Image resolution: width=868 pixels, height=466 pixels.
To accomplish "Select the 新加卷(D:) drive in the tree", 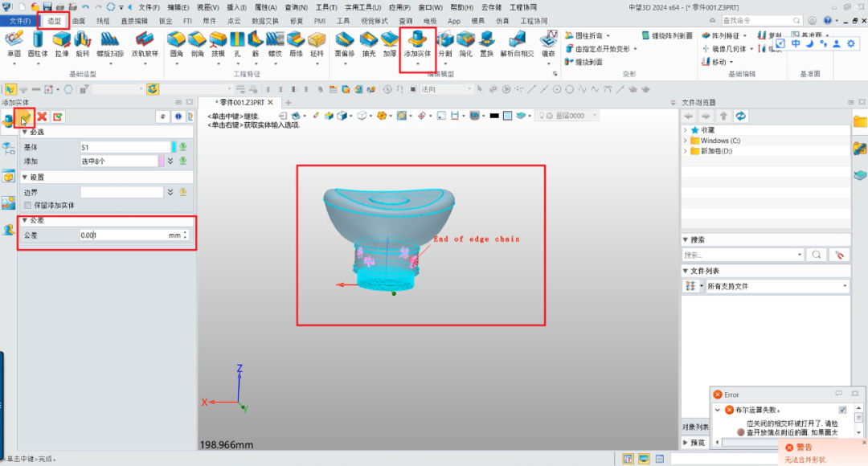I will click(x=716, y=151).
